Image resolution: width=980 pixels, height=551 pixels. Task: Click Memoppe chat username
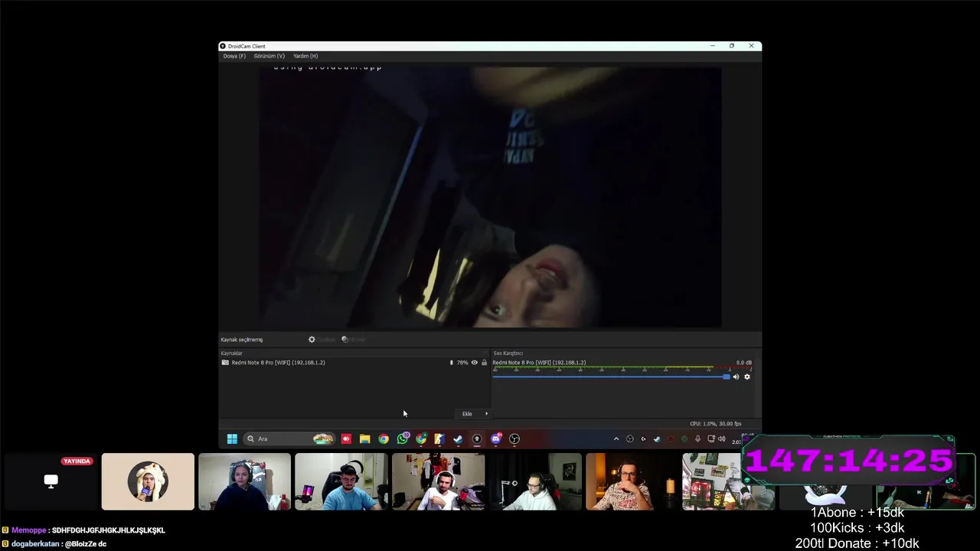pos(29,530)
